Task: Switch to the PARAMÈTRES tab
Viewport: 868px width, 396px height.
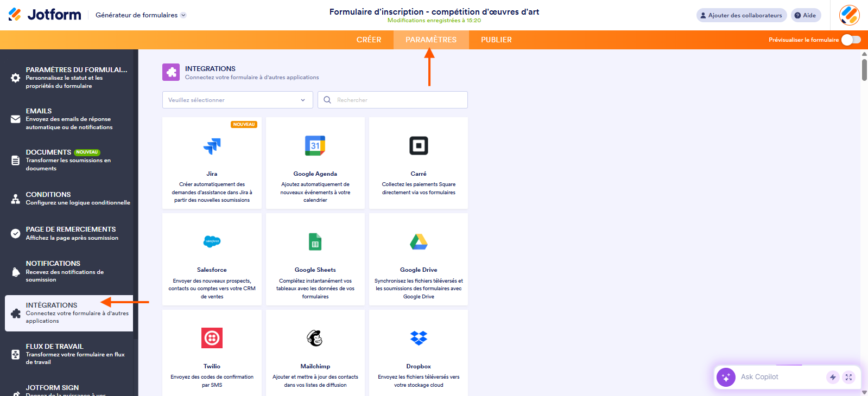Action: tap(431, 40)
